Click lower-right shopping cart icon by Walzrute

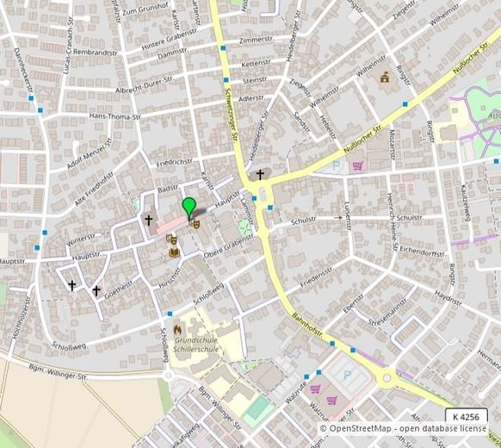coord(332,401)
